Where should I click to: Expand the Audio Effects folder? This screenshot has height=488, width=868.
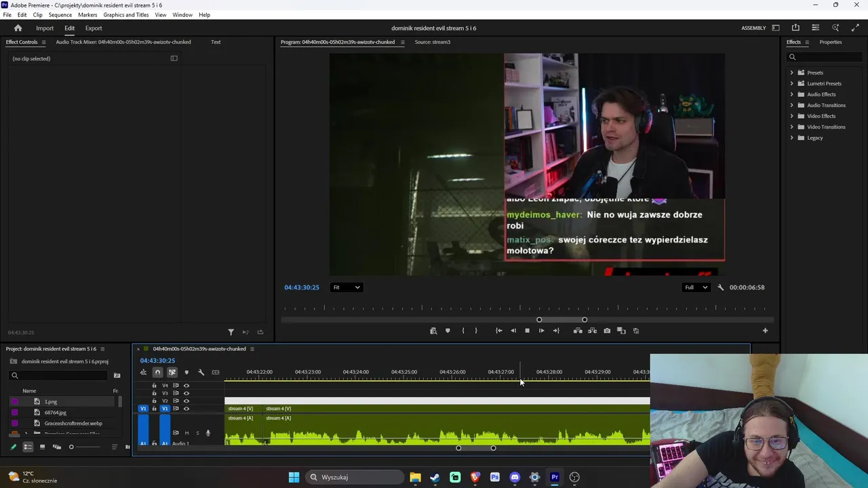click(x=791, y=94)
